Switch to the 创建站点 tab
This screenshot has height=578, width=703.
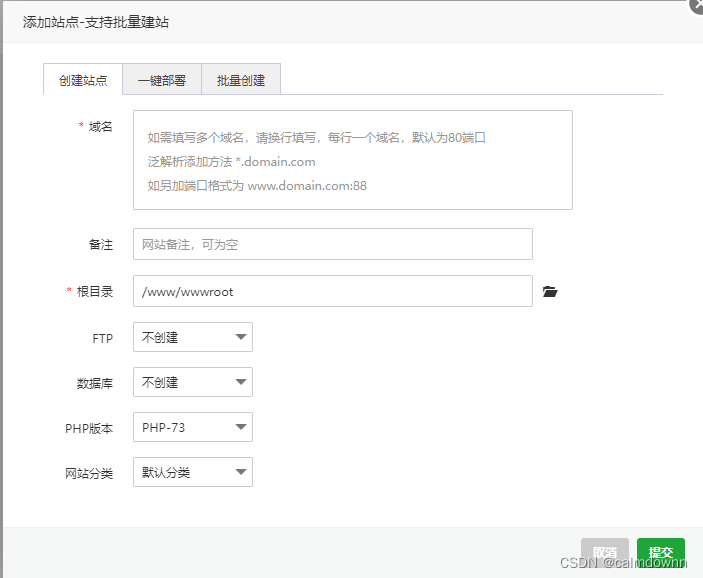tap(83, 80)
